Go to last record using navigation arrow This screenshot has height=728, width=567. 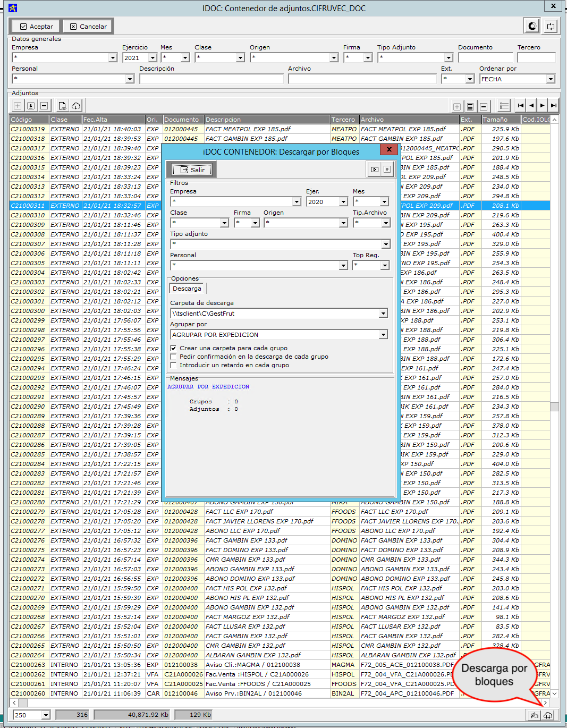(x=553, y=106)
